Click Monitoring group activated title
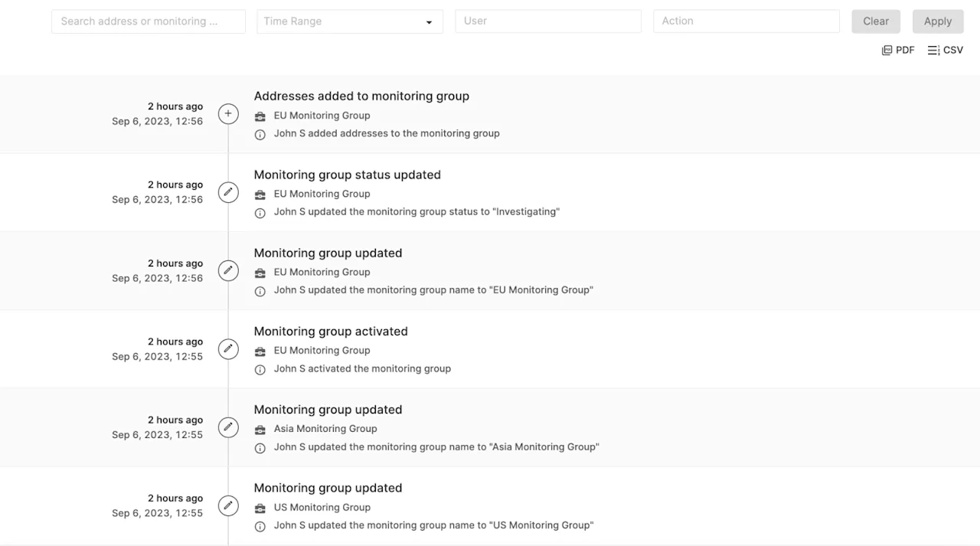 (331, 332)
